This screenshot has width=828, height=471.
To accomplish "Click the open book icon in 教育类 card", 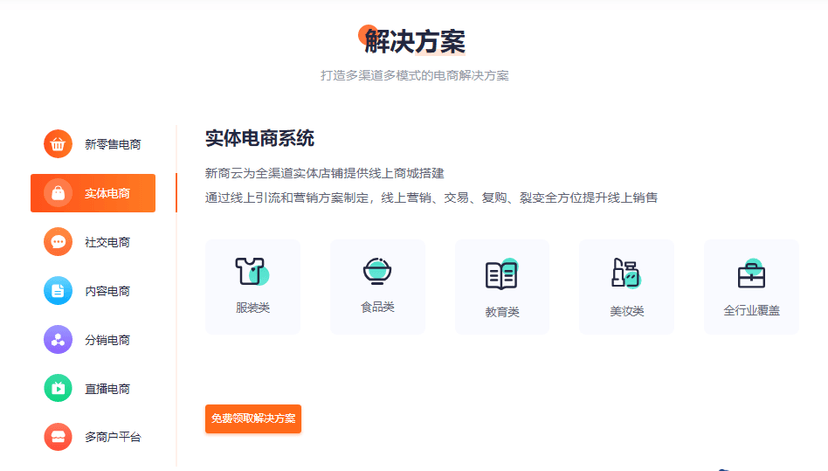I will [502, 274].
